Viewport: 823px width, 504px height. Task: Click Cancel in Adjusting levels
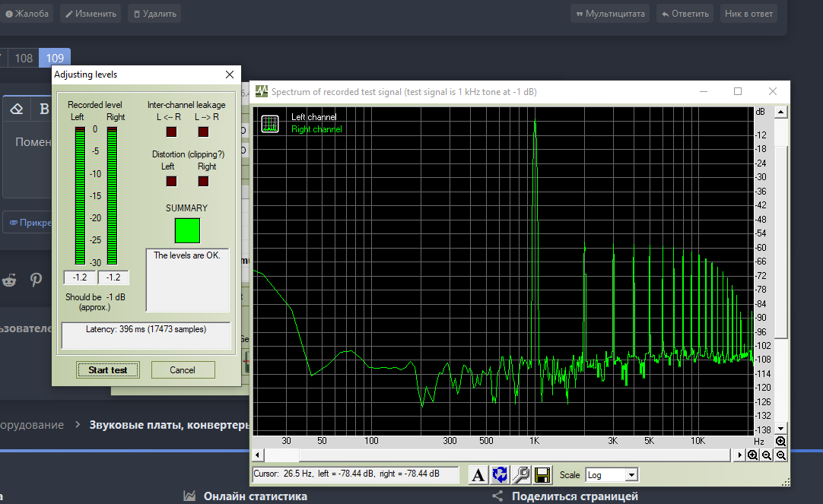pyautogui.click(x=183, y=369)
